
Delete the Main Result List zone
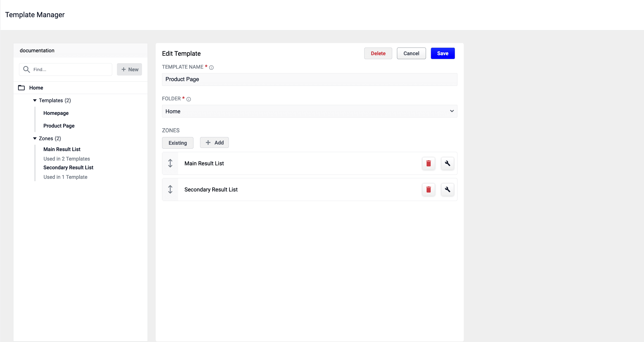tap(428, 163)
